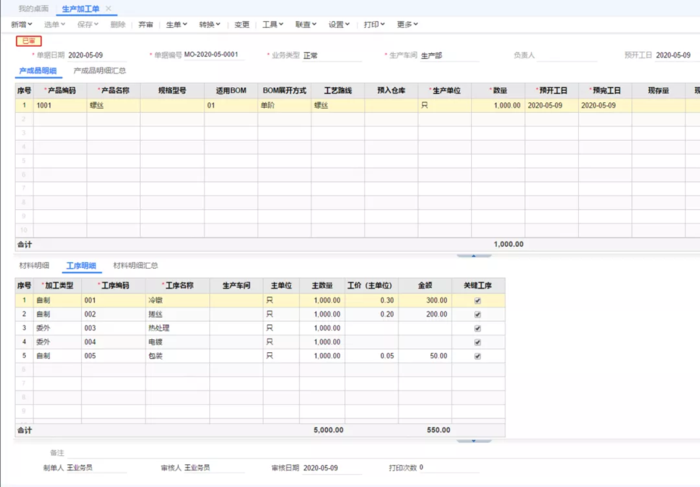Click the 业务类型 field
The width and height of the screenshot is (700, 487).
[x=332, y=55]
